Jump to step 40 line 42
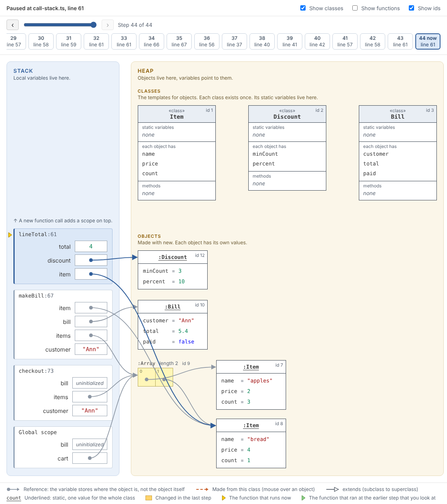The width and height of the screenshot is (447, 504). (317, 41)
